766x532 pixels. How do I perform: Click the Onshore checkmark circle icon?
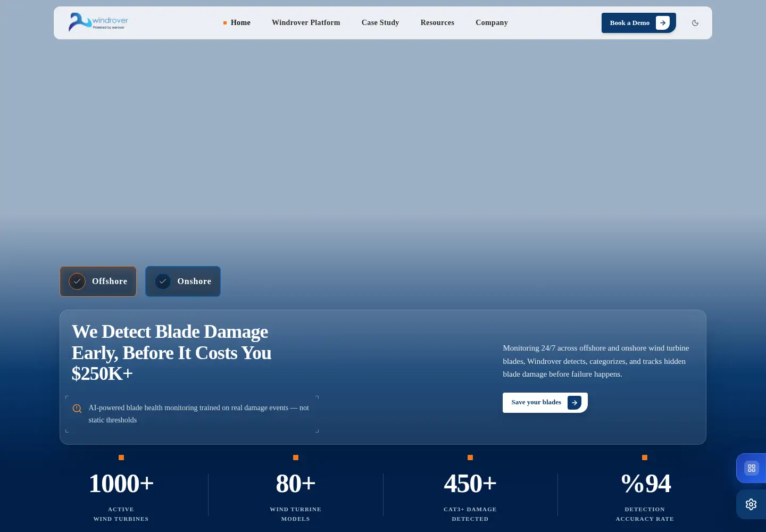point(163,281)
